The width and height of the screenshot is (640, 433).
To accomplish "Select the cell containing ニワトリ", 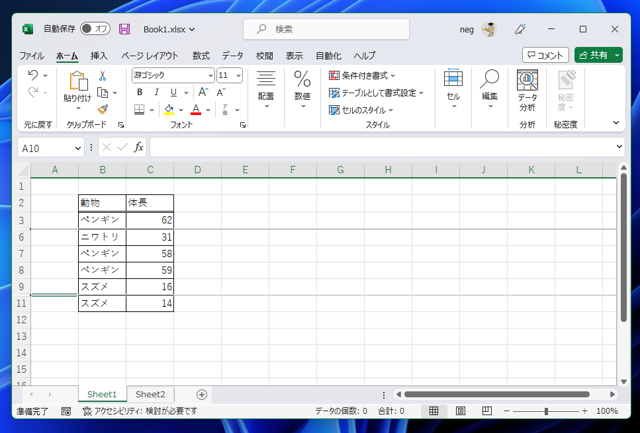I will pyautogui.click(x=102, y=237).
